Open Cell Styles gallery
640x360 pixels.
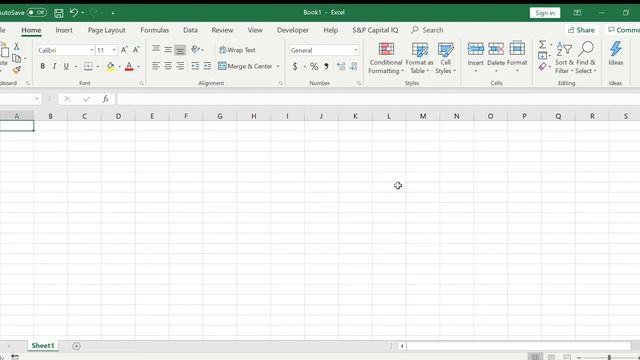[x=445, y=58]
